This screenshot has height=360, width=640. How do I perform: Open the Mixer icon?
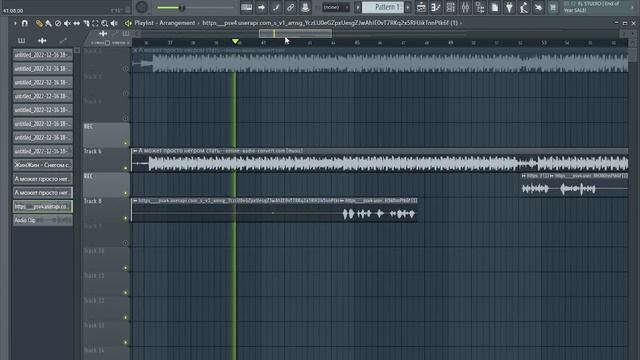point(465,7)
